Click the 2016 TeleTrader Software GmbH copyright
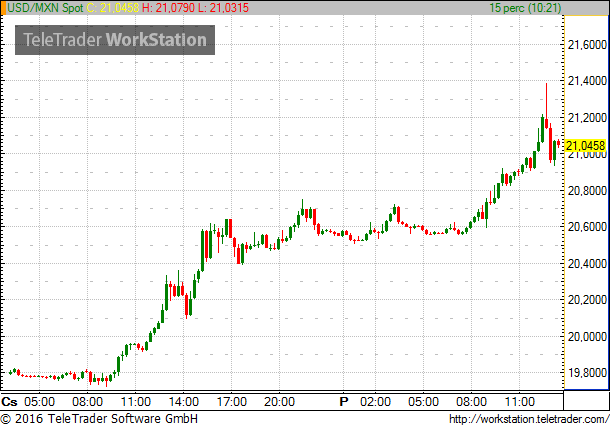The image size is (610, 428). [99, 419]
